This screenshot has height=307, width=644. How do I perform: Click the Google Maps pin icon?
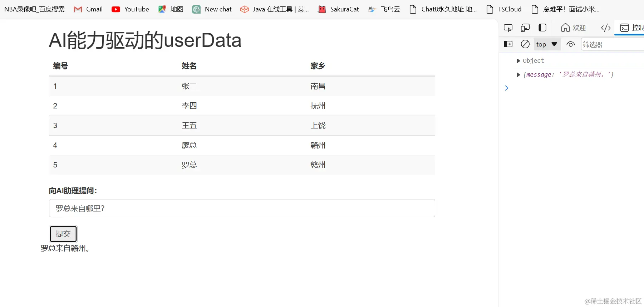[x=162, y=9]
